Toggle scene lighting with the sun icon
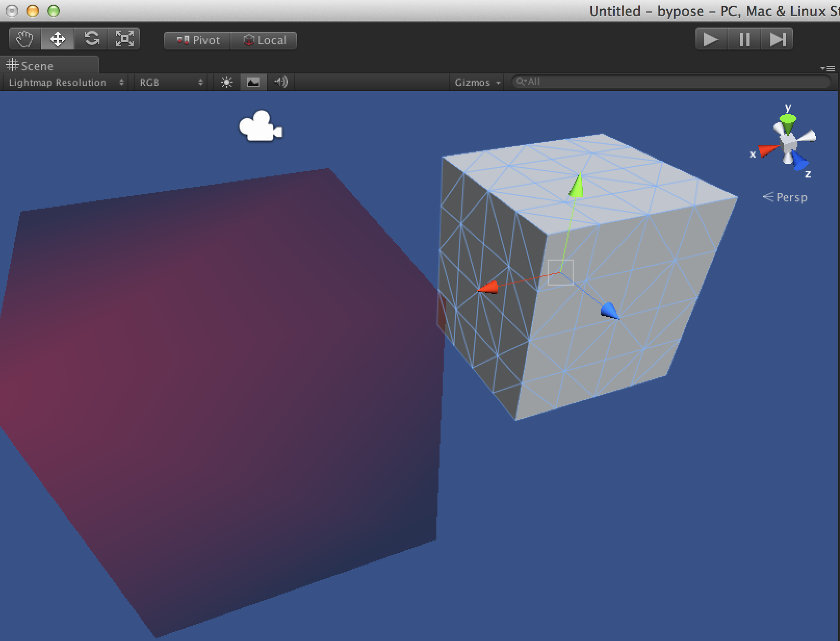The image size is (840, 641). [226, 82]
